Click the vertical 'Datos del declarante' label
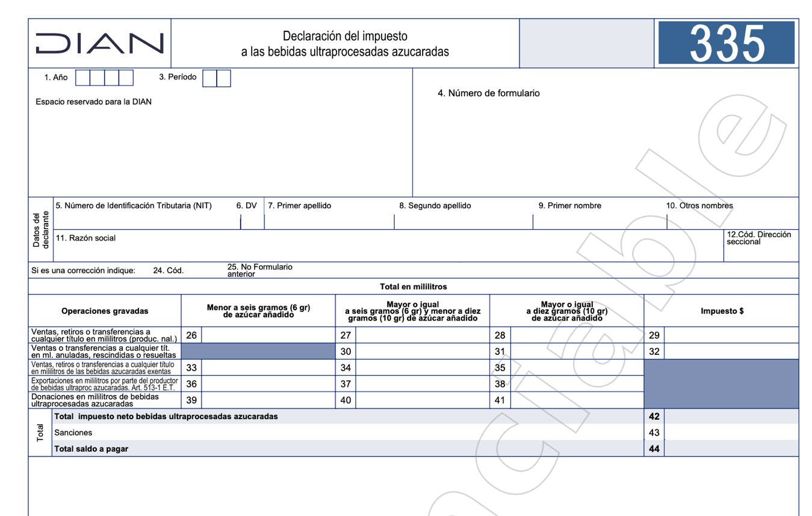 (41, 230)
